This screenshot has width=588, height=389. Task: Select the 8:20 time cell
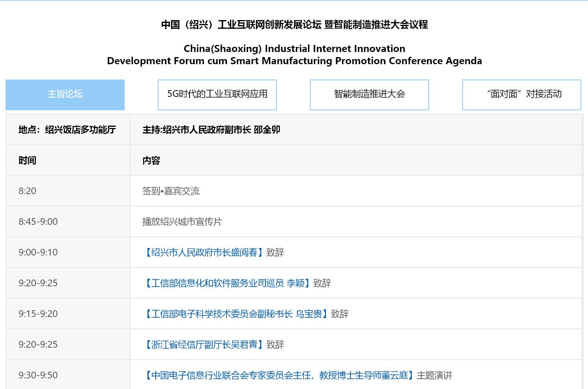pos(68,191)
